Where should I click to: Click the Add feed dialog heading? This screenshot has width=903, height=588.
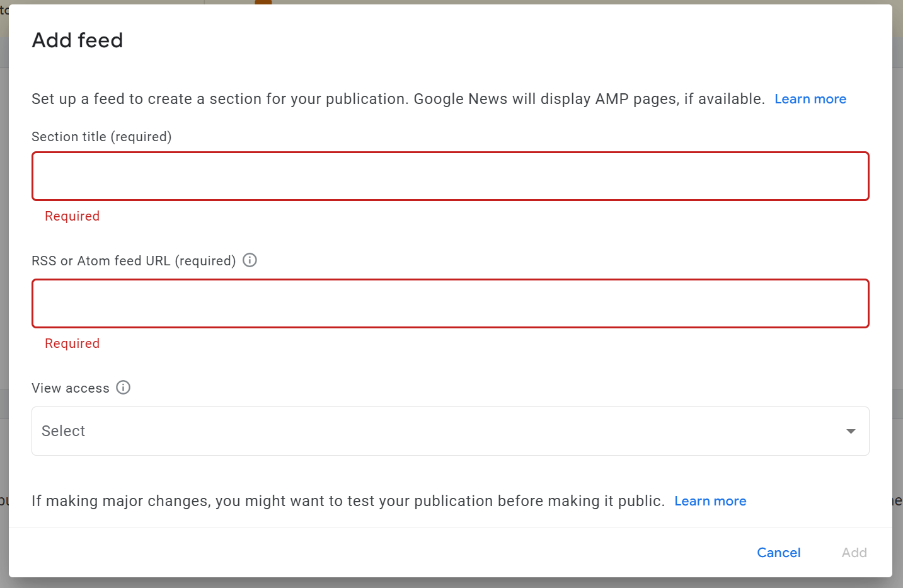pyautogui.click(x=78, y=40)
